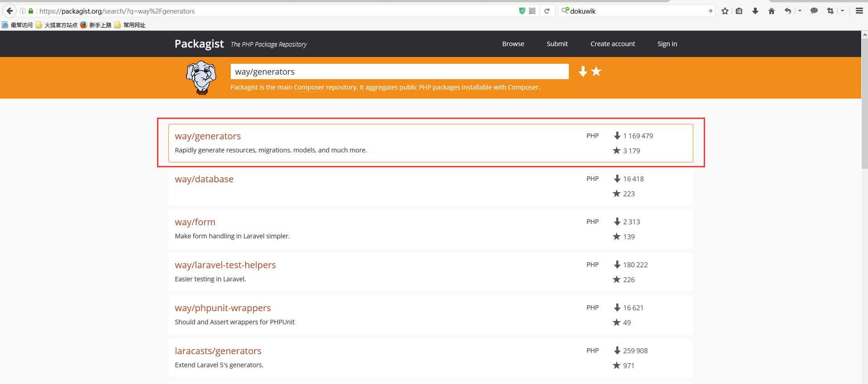Expand the dropdown beside the undo arrow

[800, 11]
